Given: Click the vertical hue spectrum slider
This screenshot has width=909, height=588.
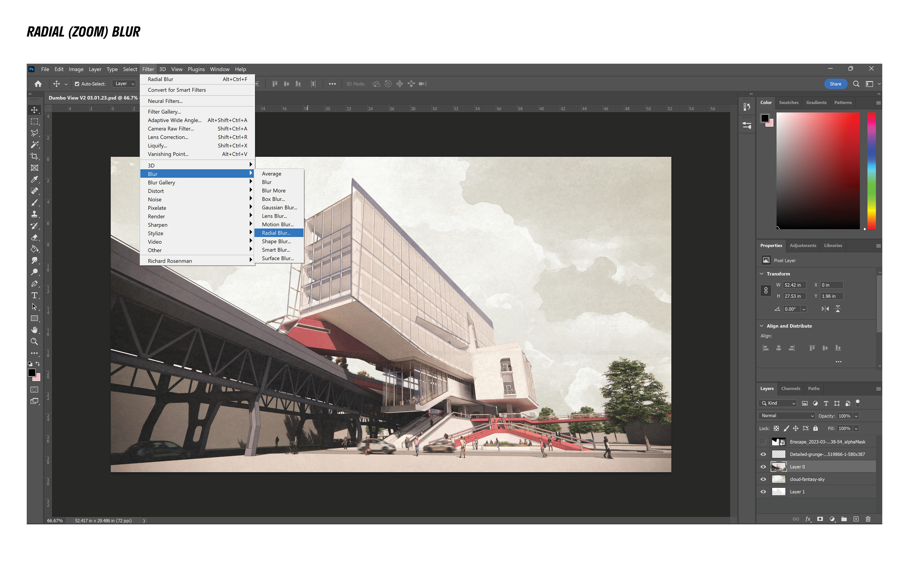Looking at the screenshot, I should coord(871,171).
